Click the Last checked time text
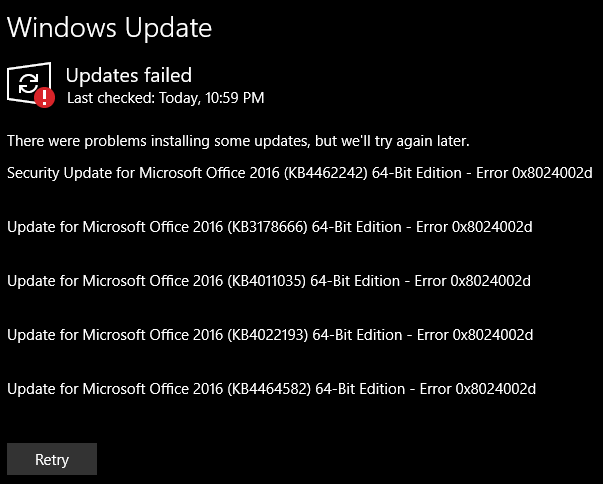This screenshot has width=603, height=484. pyautogui.click(x=165, y=98)
